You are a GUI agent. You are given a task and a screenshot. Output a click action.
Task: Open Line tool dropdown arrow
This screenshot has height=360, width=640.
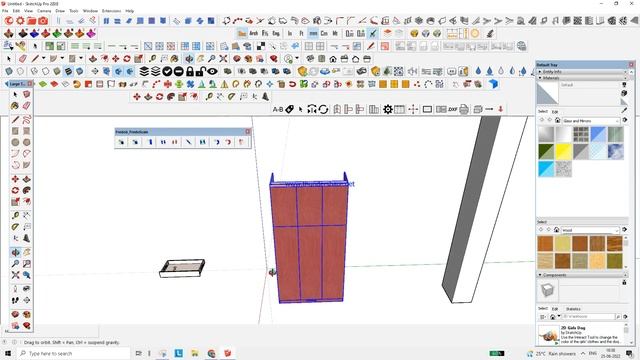click(x=43, y=59)
